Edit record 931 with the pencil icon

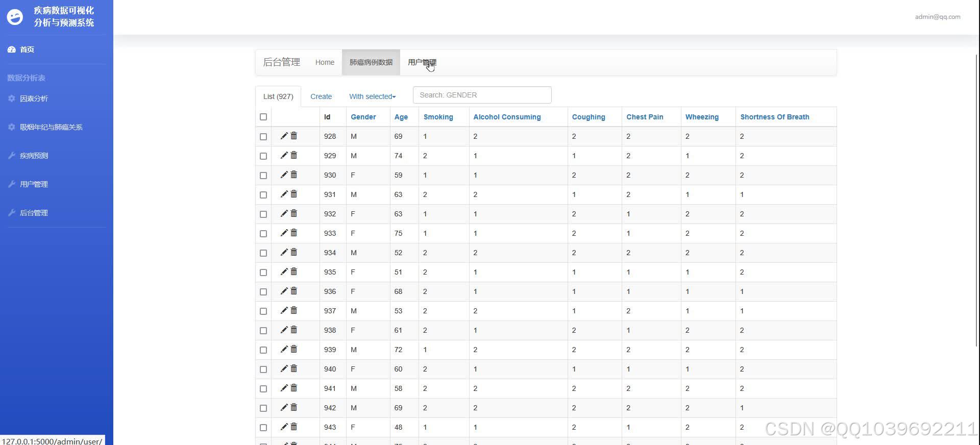284,194
